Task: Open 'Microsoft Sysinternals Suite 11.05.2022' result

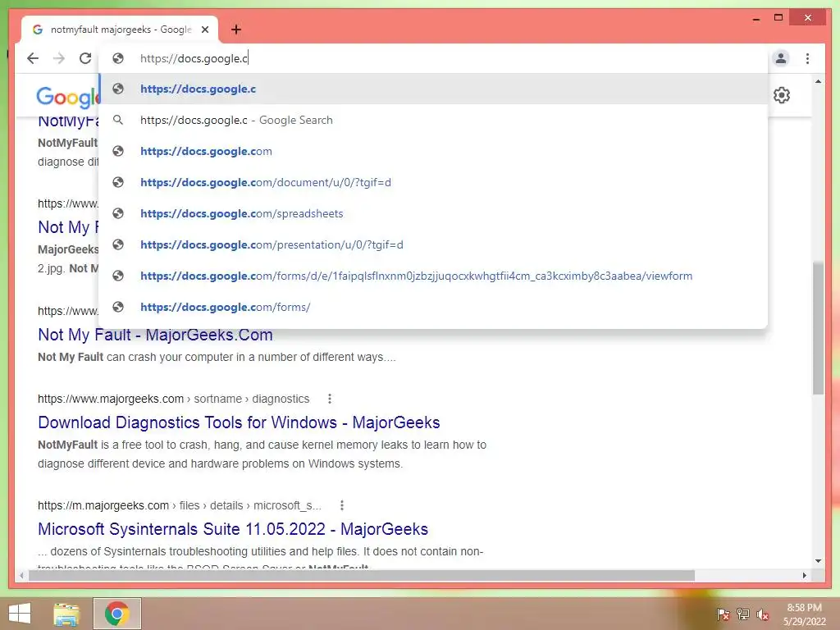Action: click(x=233, y=529)
